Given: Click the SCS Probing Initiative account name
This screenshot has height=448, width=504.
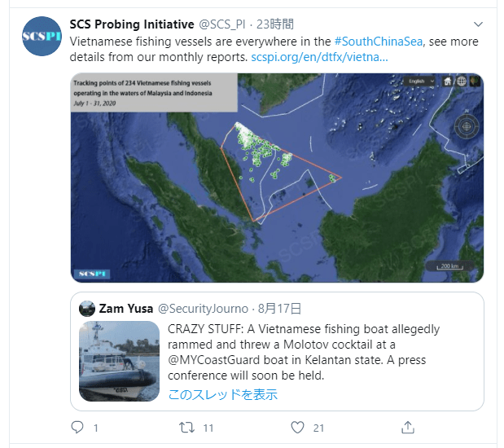Looking at the screenshot, I should (x=132, y=24).
